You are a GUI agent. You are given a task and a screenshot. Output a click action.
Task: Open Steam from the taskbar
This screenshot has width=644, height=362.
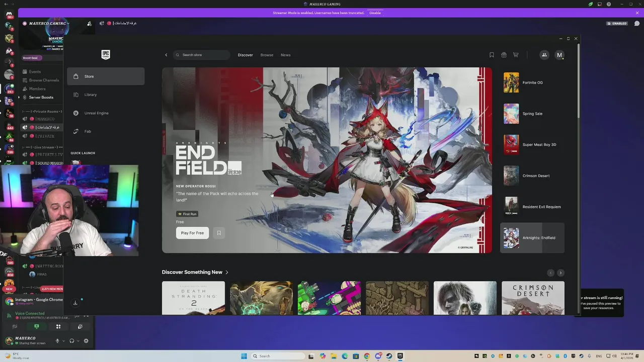pos(389,356)
